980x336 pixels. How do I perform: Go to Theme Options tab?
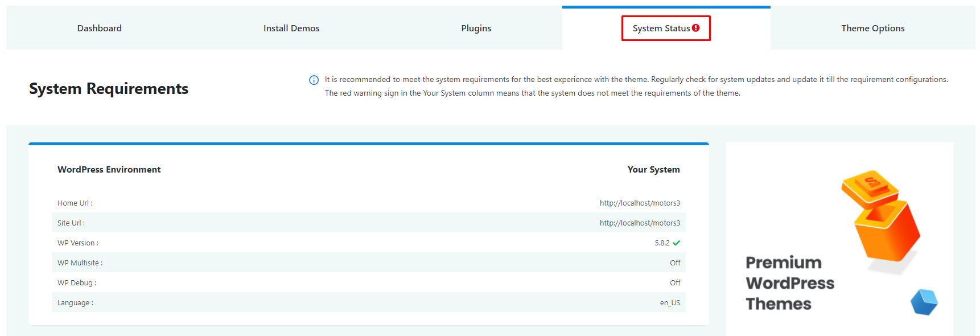[873, 28]
